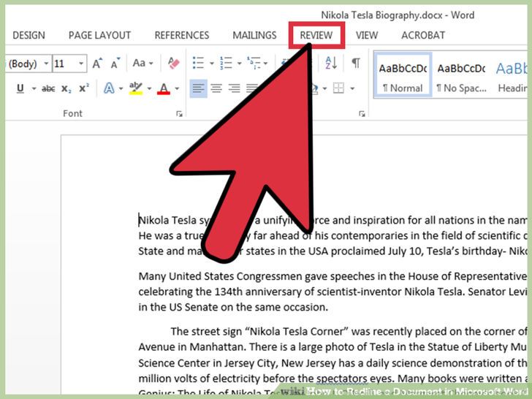This screenshot has width=532, height=399.
Task: Switch to the REFERENCES tab
Action: [181, 35]
